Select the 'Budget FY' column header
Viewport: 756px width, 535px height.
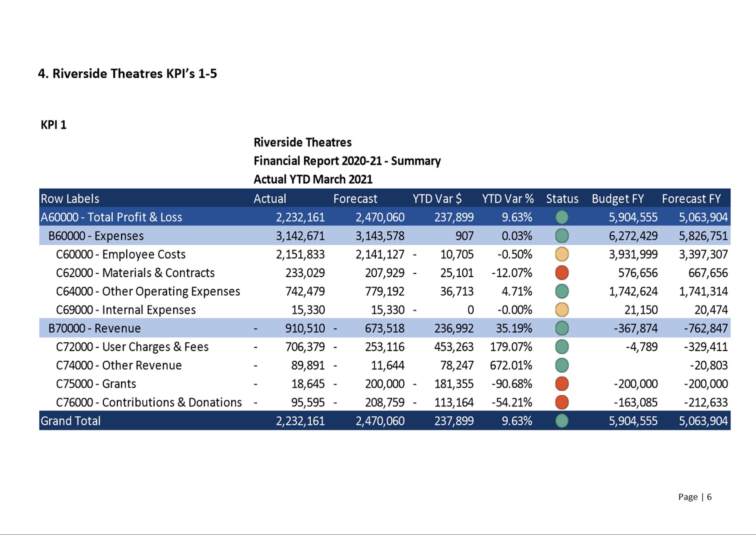pyautogui.click(x=618, y=199)
